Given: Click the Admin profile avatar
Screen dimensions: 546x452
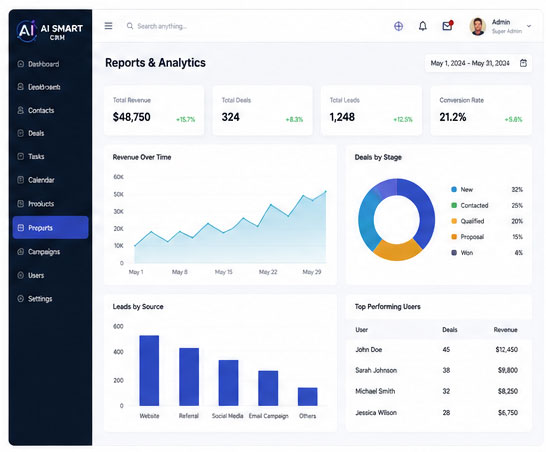Looking at the screenshot, I should pos(478,26).
